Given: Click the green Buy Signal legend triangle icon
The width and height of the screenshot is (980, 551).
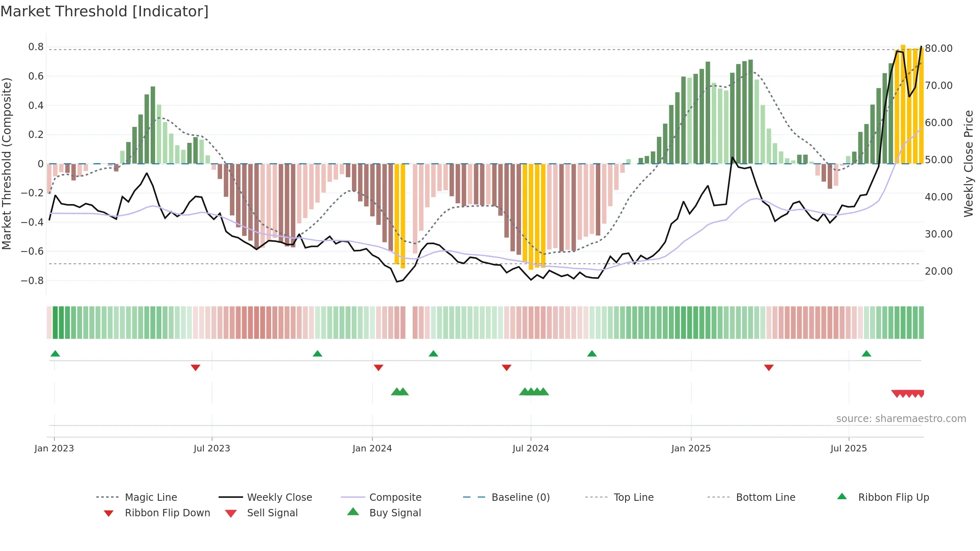Looking at the screenshot, I should click(x=353, y=511).
